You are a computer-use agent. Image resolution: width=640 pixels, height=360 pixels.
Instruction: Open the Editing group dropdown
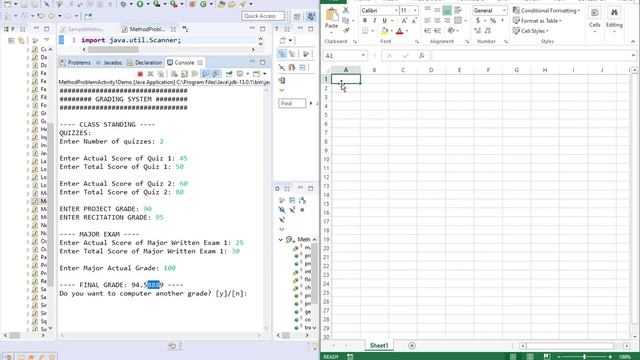tap(614, 20)
